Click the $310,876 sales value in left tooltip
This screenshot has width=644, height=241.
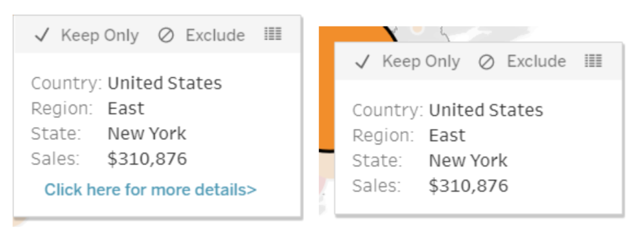(147, 159)
